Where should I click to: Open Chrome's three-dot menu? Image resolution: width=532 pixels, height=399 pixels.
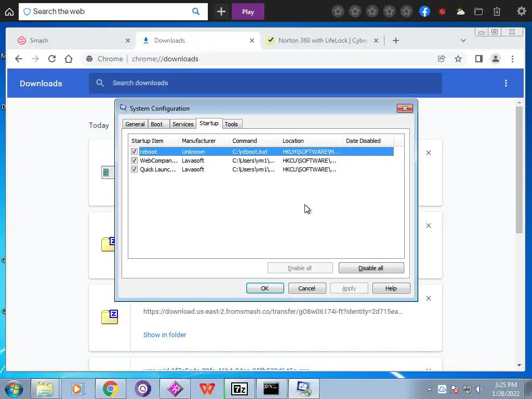click(512, 59)
